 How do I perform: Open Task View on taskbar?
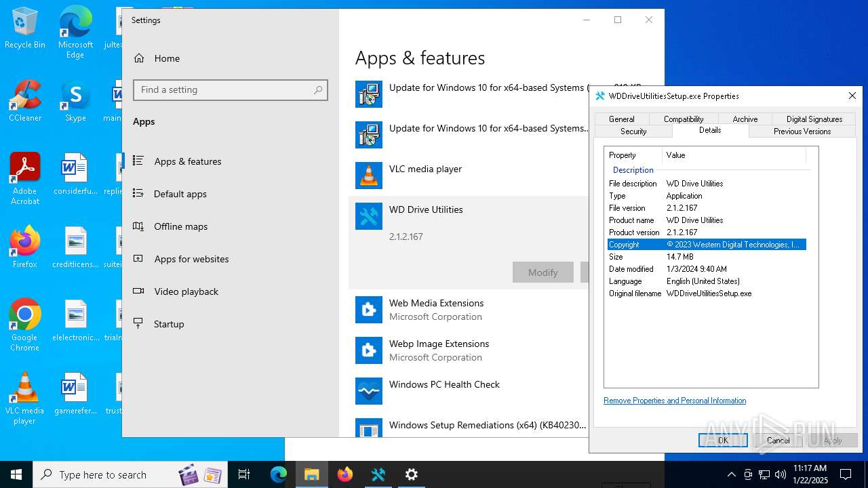244,474
